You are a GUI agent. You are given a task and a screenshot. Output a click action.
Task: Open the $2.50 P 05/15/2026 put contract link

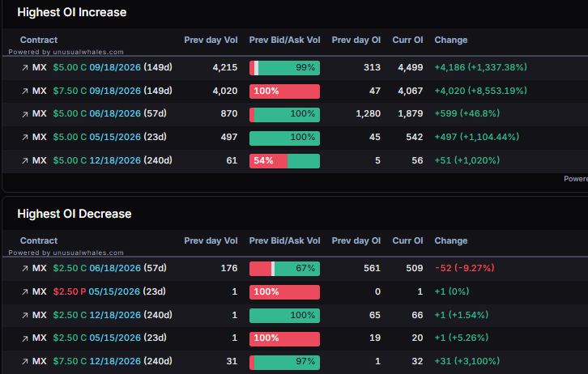click(x=109, y=291)
